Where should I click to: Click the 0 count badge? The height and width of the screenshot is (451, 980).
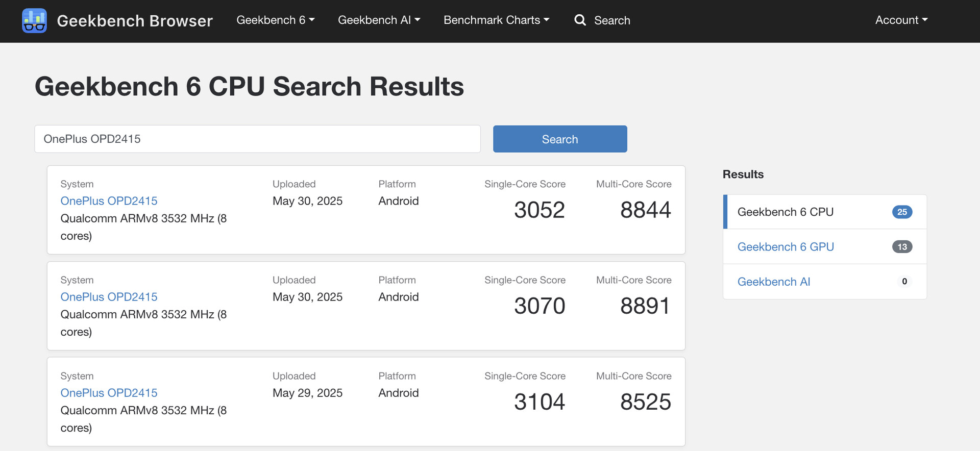point(904,282)
